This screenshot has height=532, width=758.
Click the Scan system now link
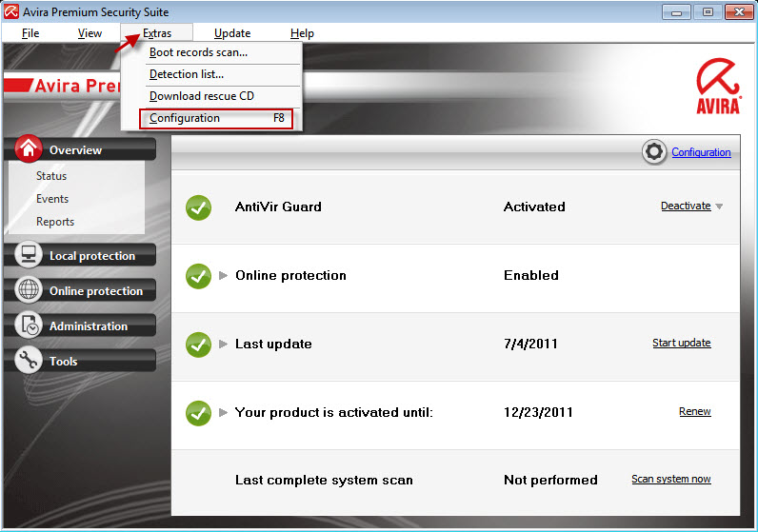671,479
